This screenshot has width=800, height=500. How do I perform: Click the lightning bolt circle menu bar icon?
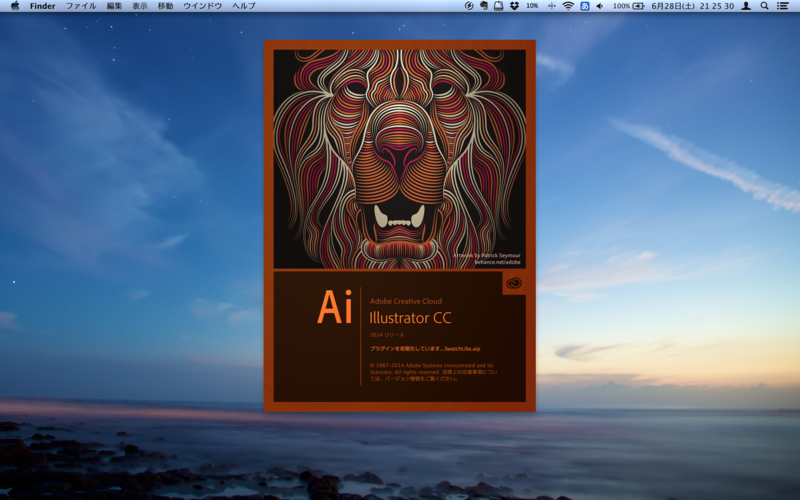(469, 6)
